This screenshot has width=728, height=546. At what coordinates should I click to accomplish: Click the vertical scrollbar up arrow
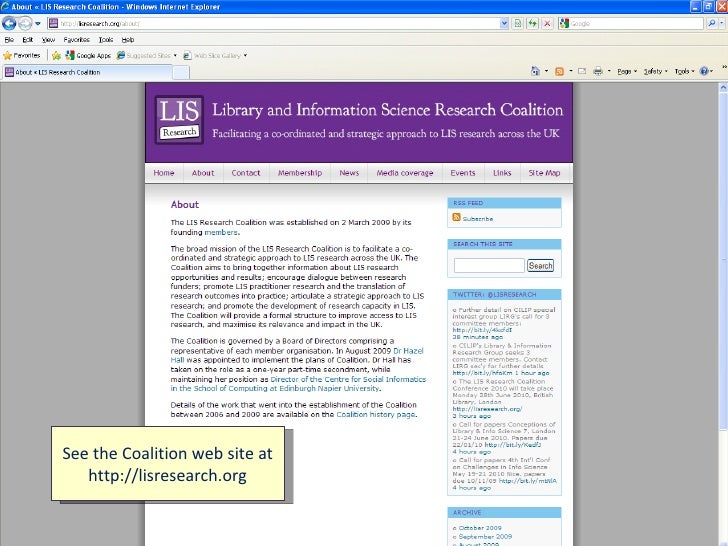[x=723, y=87]
